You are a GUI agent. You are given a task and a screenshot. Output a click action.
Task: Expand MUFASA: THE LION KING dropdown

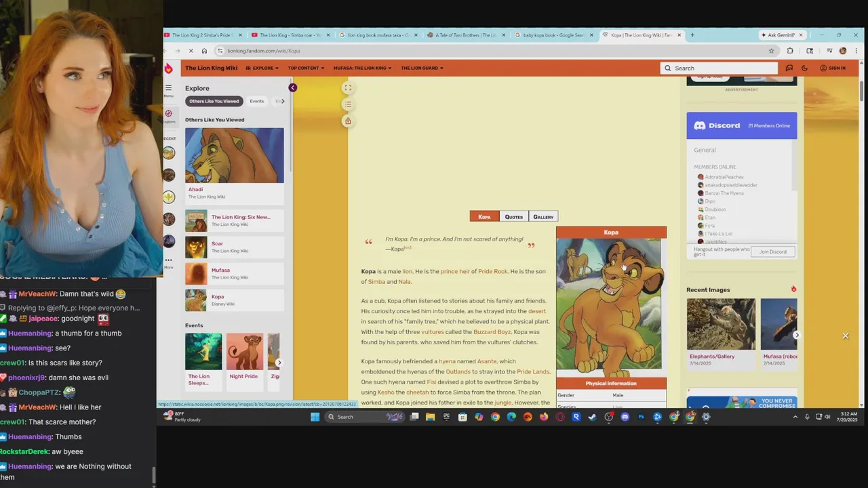(363, 68)
